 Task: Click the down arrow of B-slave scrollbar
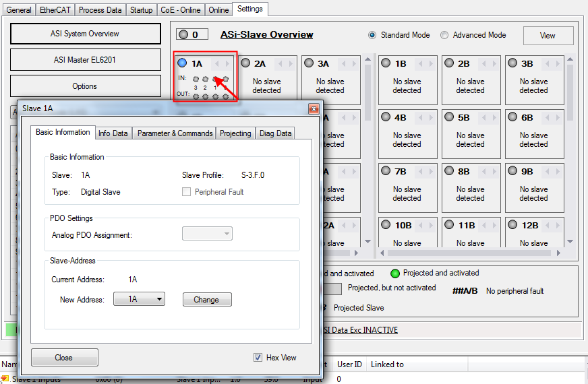570,242
